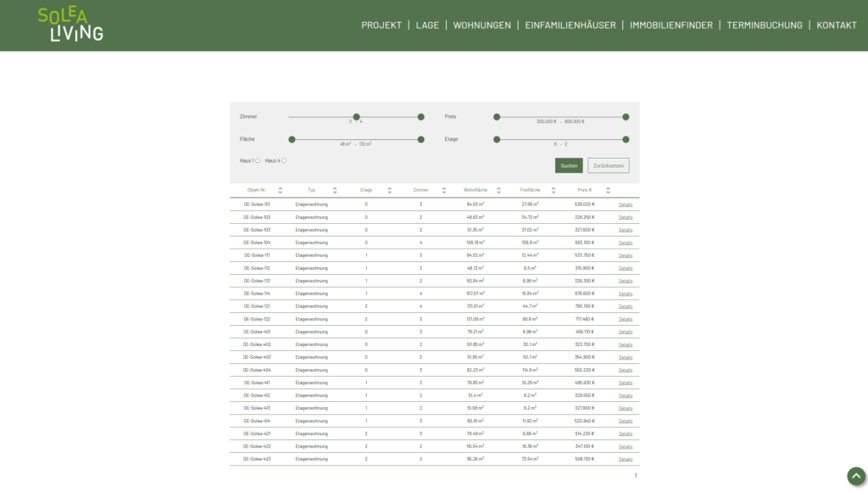
Task: Open Details for DE-Solea-413
Action: pos(626,408)
